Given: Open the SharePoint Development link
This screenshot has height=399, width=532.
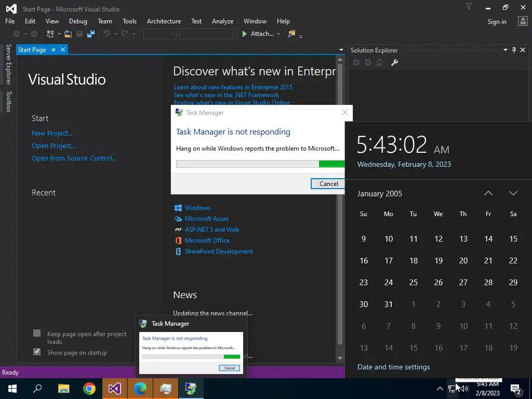Looking at the screenshot, I should click(219, 251).
